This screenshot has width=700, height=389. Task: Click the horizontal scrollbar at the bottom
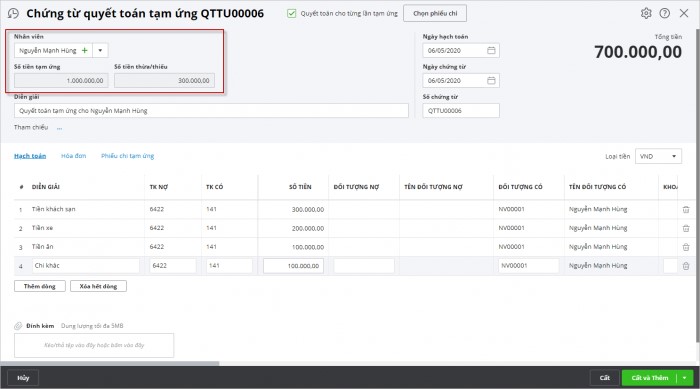pyautogui.click(x=109, y=364)
